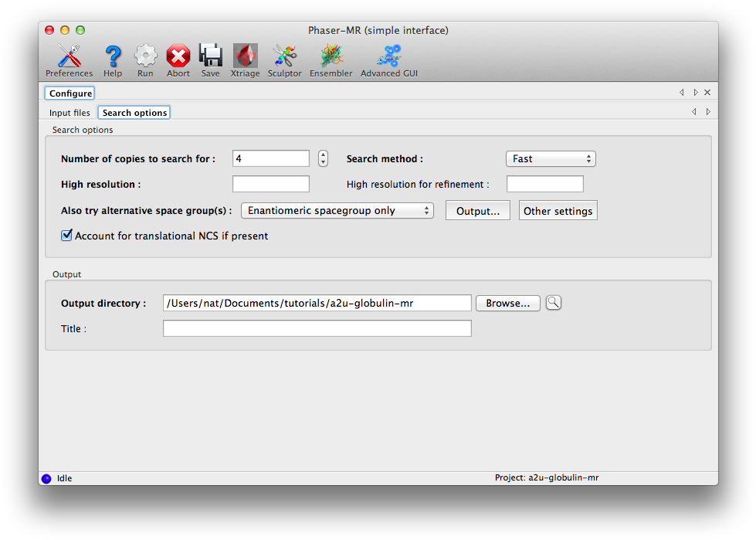This screenshot has height=540, width=756.
Task: Click the magnifying glass next to Browse
Action: [554, 303]
